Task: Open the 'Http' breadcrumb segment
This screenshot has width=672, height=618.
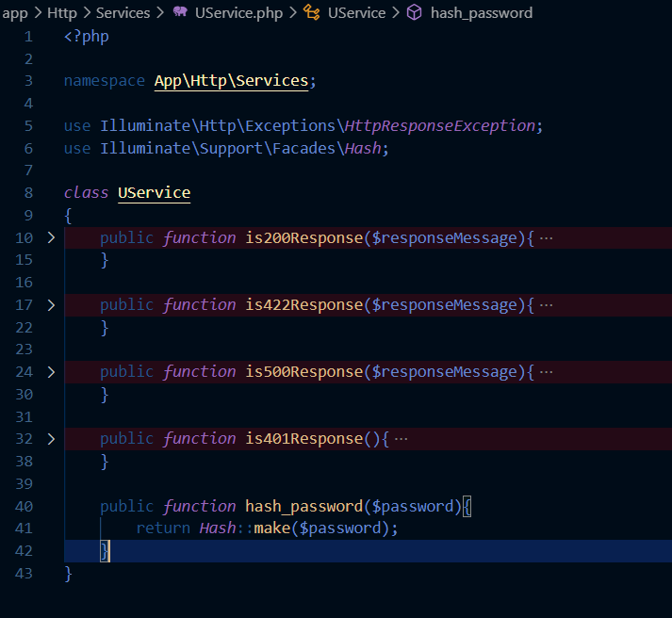Action: coord(61,13)
